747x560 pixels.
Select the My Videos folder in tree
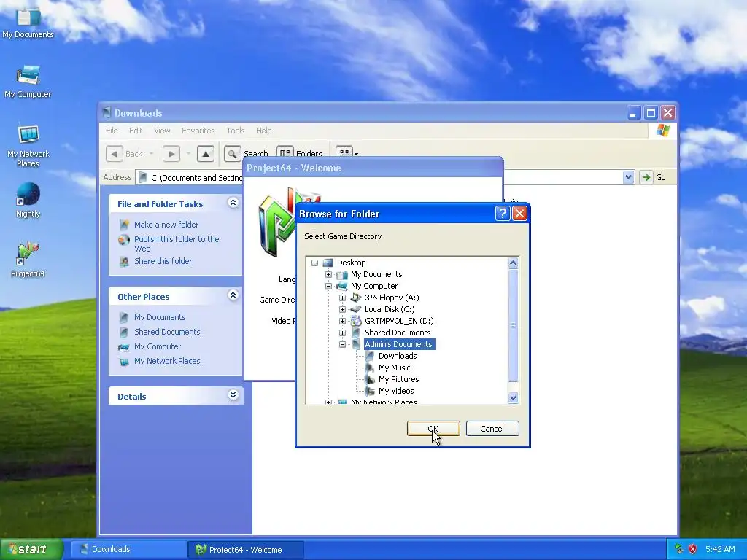(396, 391)
